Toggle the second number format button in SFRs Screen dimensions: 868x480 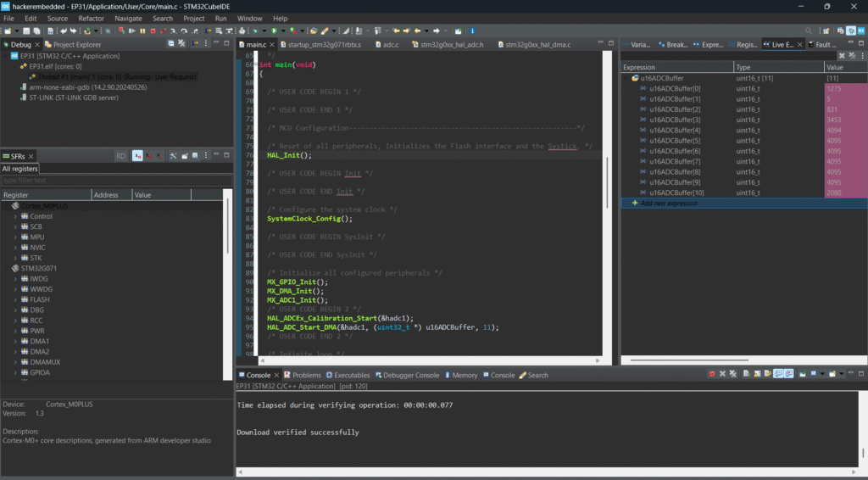pyautogui.click(x=149, y=156)
